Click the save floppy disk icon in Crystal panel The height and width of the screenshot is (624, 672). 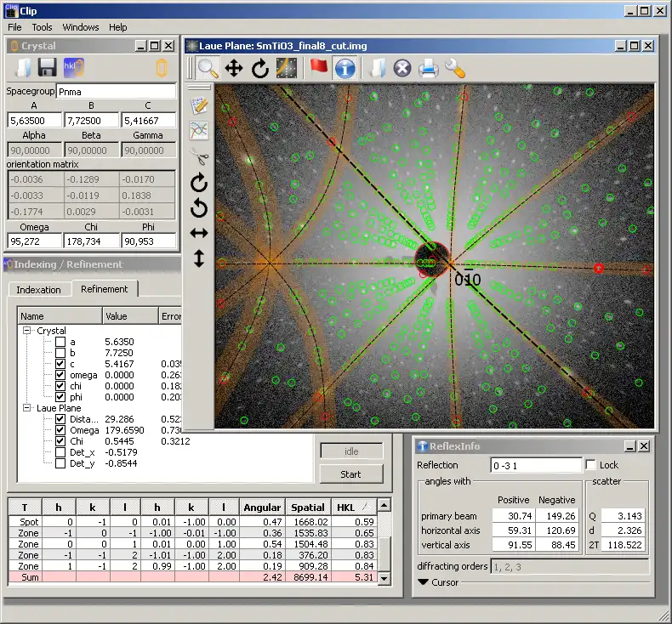pyautogui.click(x=48, y=68)
